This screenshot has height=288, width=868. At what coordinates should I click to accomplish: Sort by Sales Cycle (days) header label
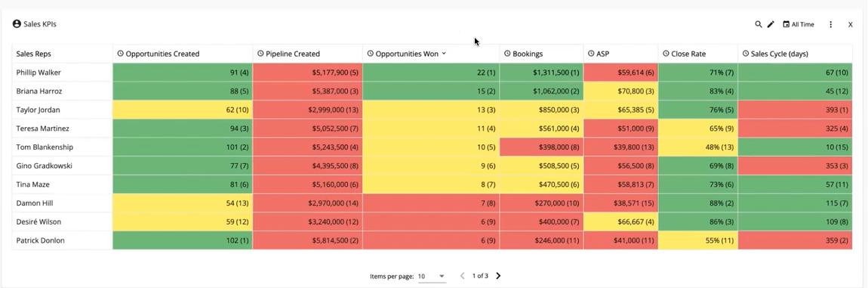click(x=780, y=54)
